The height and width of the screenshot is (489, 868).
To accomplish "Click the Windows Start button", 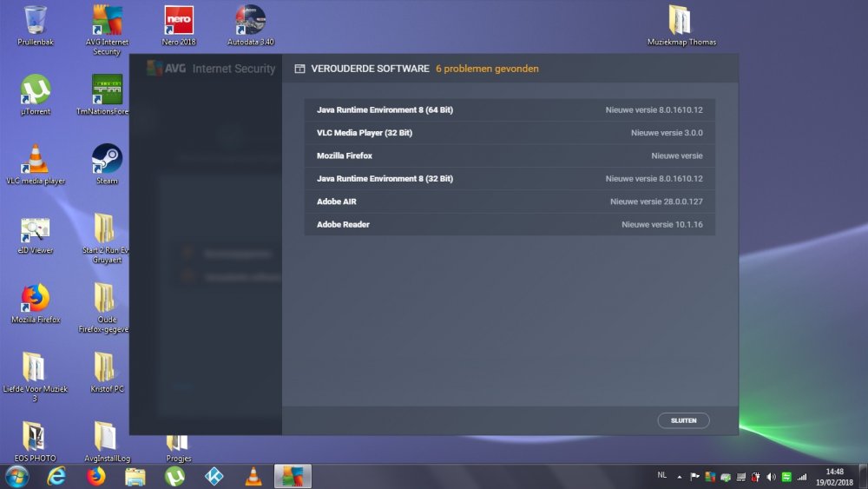I will tap(17, 476).
